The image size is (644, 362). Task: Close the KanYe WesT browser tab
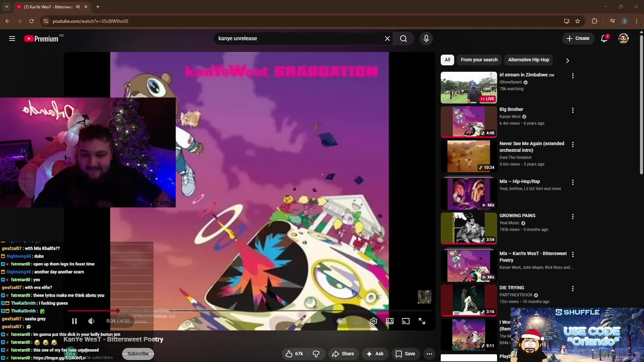86,7
